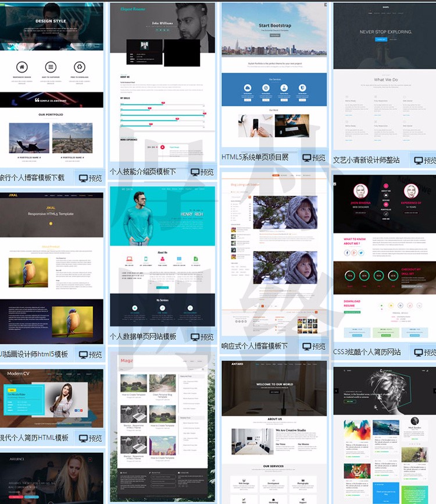This screenshot has width=436, height=504.
Task: Select the Affluence template thumbnail
Action: click(x=52, y=478)
